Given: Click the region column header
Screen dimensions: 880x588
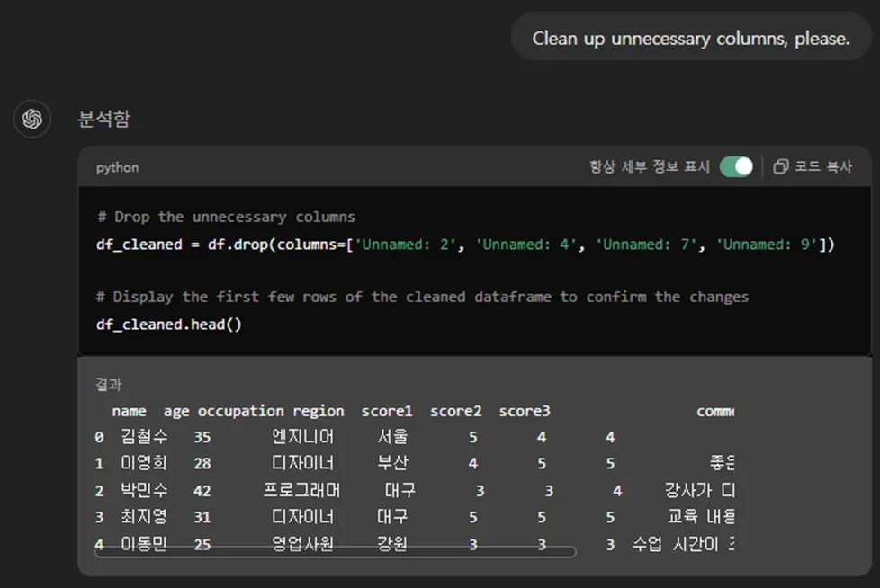Looking at the screenshot, I should point(319,411).
